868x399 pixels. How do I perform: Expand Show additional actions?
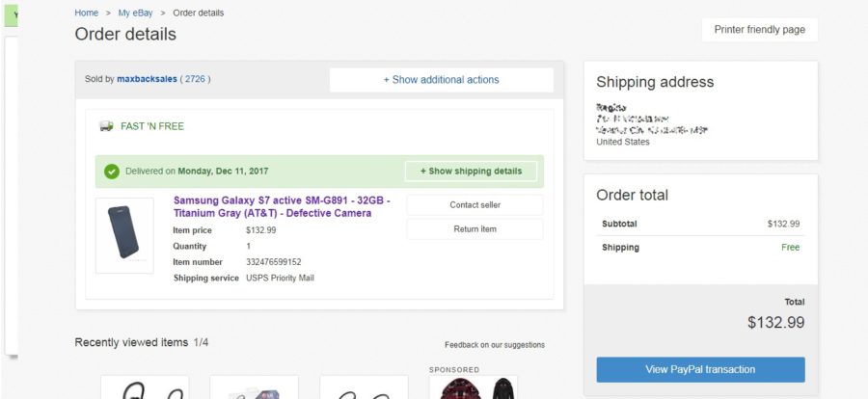(x=441, y=80)
